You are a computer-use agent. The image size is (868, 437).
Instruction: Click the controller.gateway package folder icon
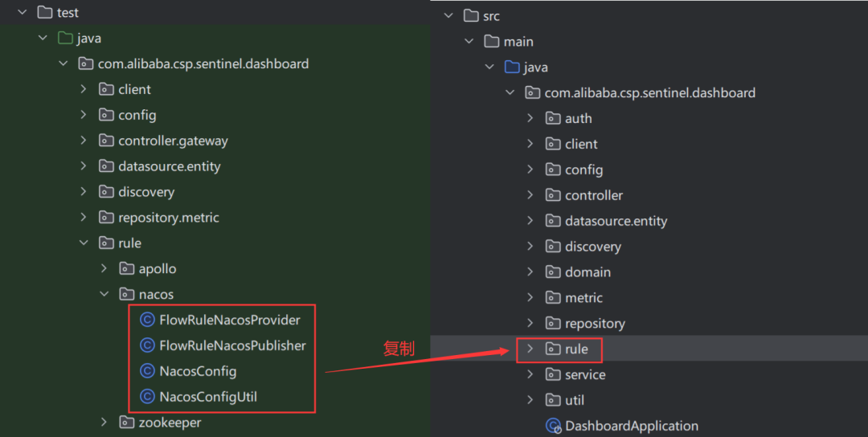[106, 141]
